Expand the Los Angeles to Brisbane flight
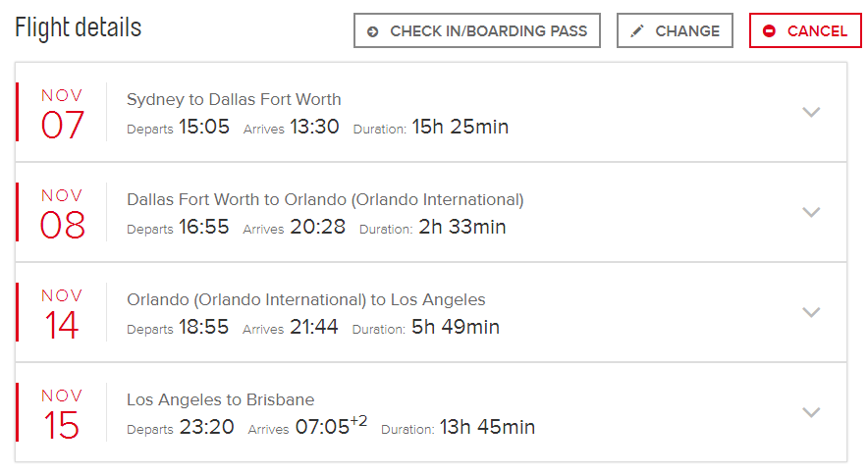 click(x=811, y=412)
